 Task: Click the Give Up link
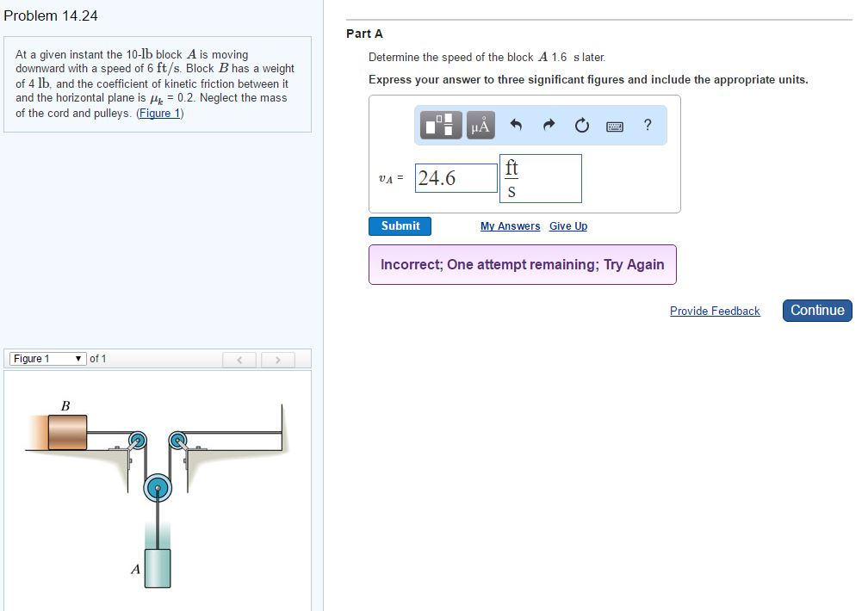(568, 226)
